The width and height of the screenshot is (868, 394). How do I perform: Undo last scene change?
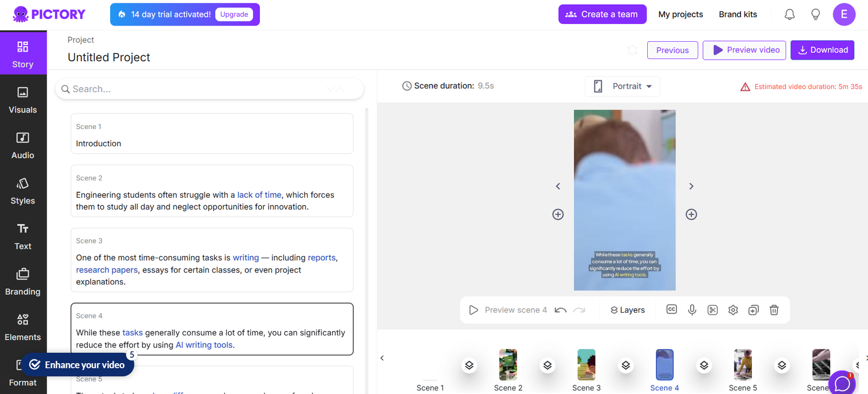pos(561,310)
